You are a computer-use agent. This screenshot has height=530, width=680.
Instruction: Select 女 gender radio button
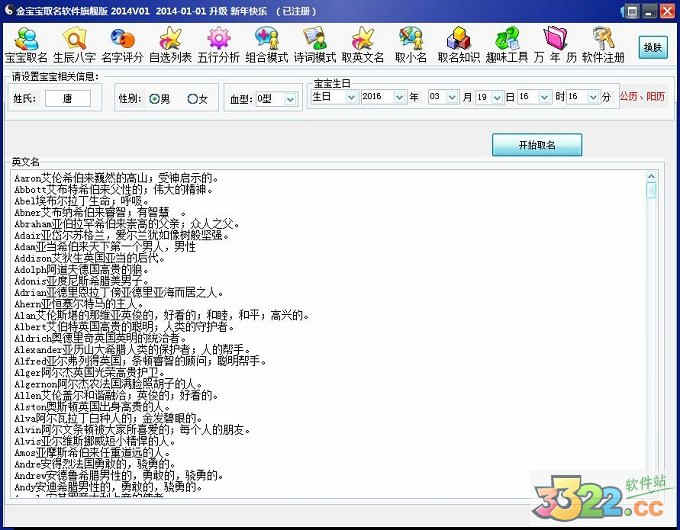pyautogui.click(x=198, y=99)
